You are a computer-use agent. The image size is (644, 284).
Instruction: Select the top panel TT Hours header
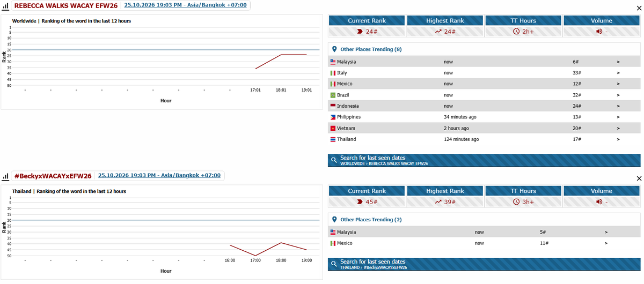click(x=523, y=20)
